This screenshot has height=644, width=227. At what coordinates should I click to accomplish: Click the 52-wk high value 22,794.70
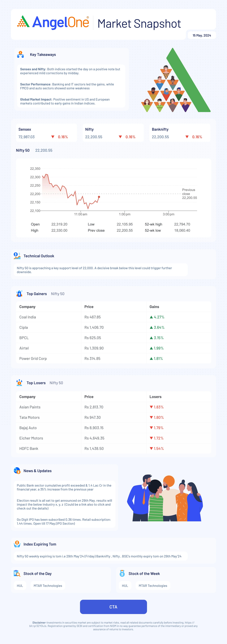[x=182, y=224]
